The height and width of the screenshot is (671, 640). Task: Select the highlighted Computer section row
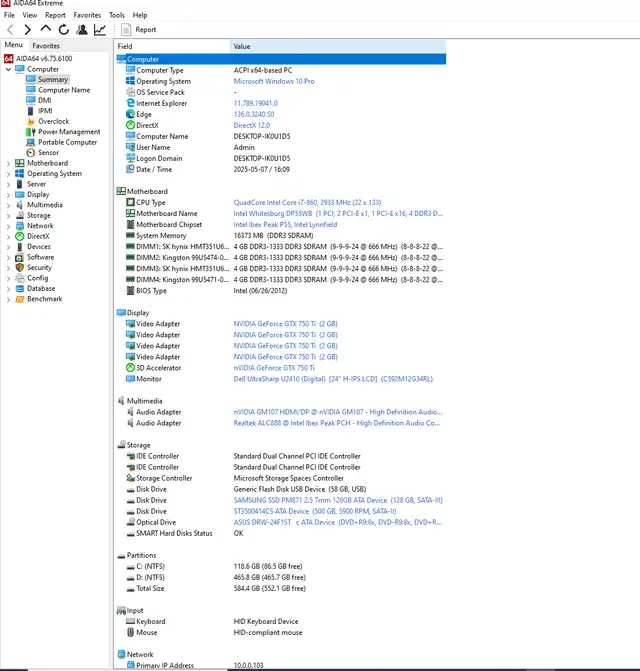[x=281, y=59]
